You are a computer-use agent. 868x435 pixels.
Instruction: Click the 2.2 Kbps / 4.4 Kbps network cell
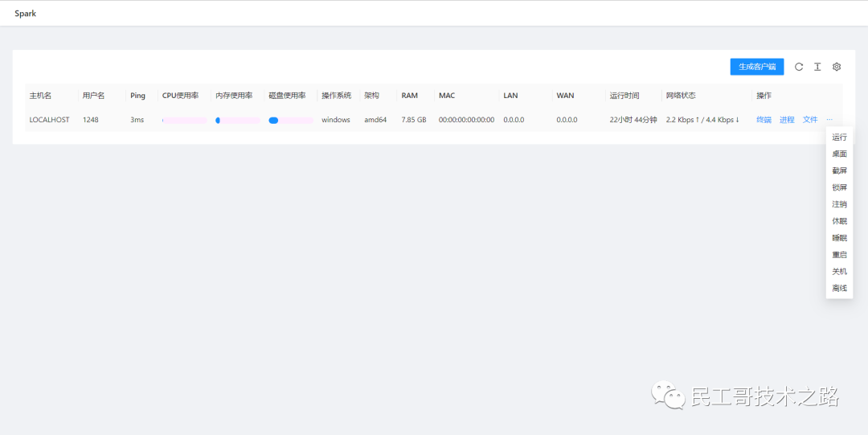click(703, 120)
